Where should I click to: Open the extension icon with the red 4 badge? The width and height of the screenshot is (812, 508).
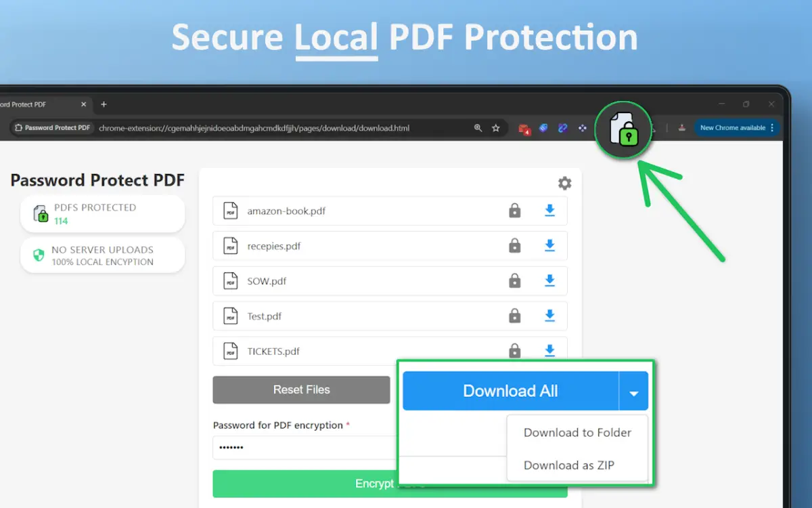(524, 127)
